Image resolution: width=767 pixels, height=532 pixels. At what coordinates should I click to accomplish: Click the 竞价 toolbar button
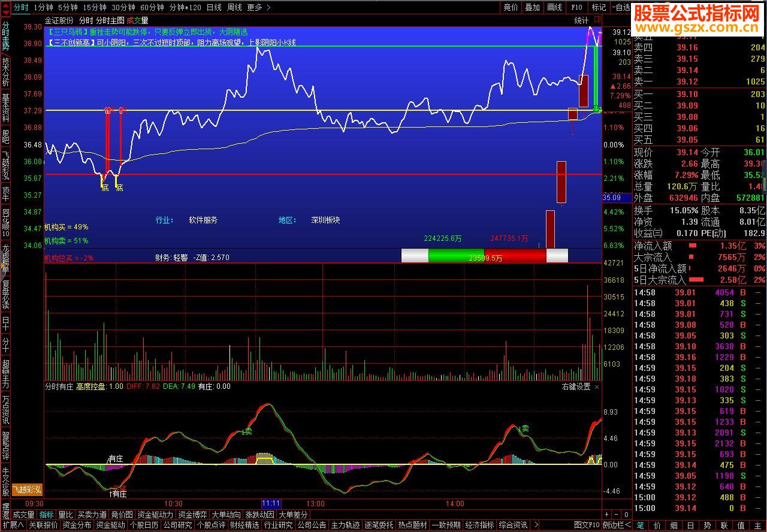click(511, 7)
